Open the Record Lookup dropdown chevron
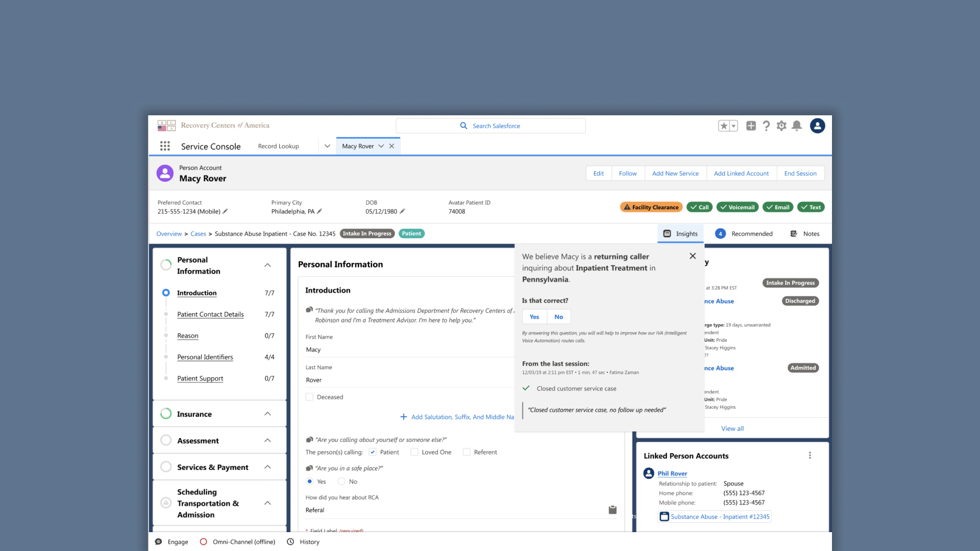This screenshot has width=980, height=551. click(327, 146)
